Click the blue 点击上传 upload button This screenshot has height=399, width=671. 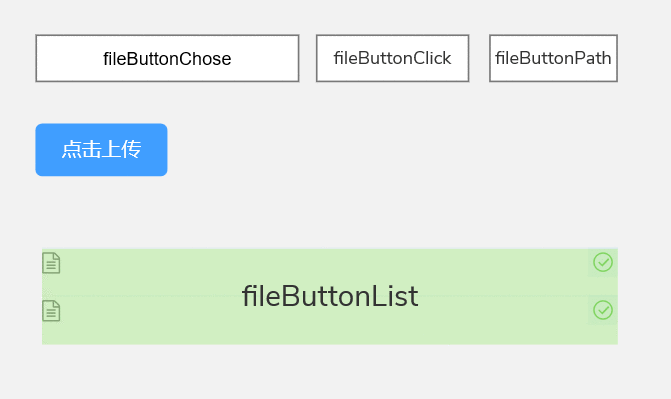coord(101,150)
